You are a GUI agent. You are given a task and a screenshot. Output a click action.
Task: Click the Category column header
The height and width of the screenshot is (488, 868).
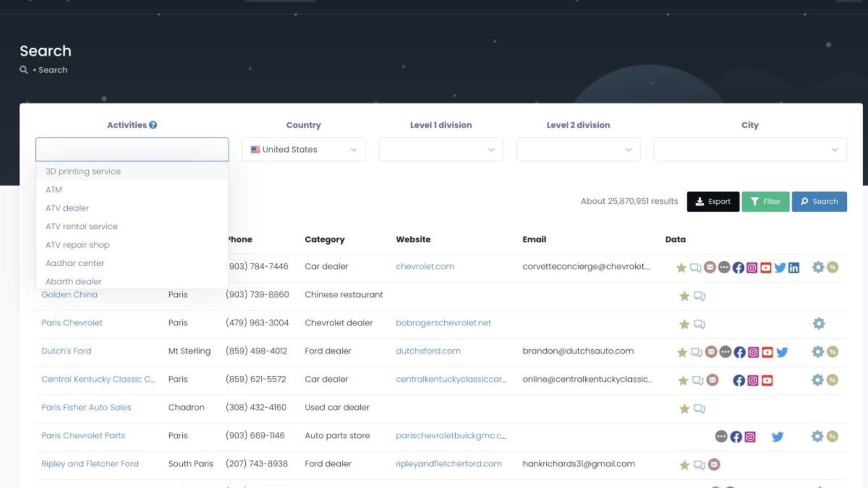pos(324,240)
